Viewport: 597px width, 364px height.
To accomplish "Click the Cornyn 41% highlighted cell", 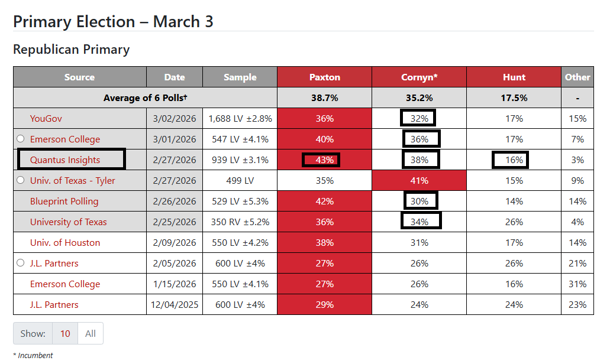I will pos(419,181).
